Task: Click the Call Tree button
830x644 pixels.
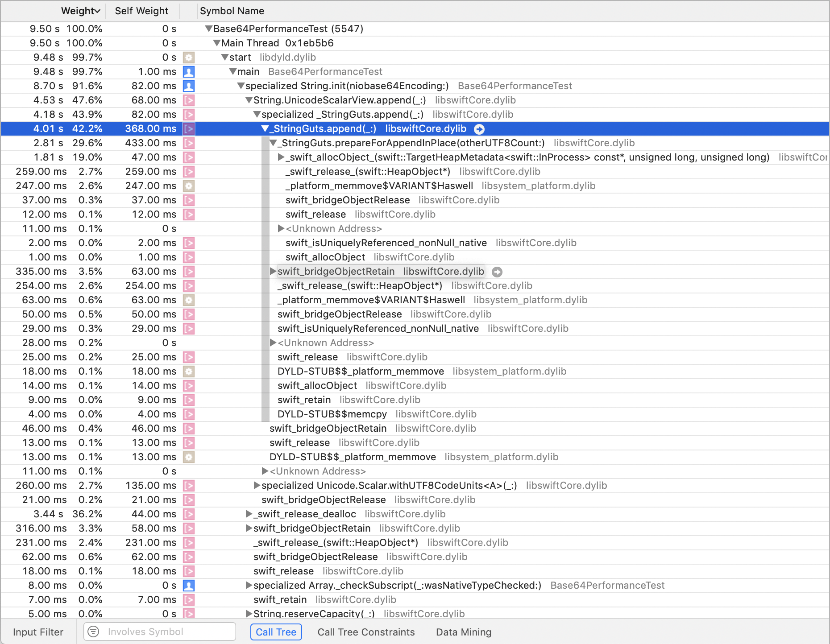Action: point(276,632)
